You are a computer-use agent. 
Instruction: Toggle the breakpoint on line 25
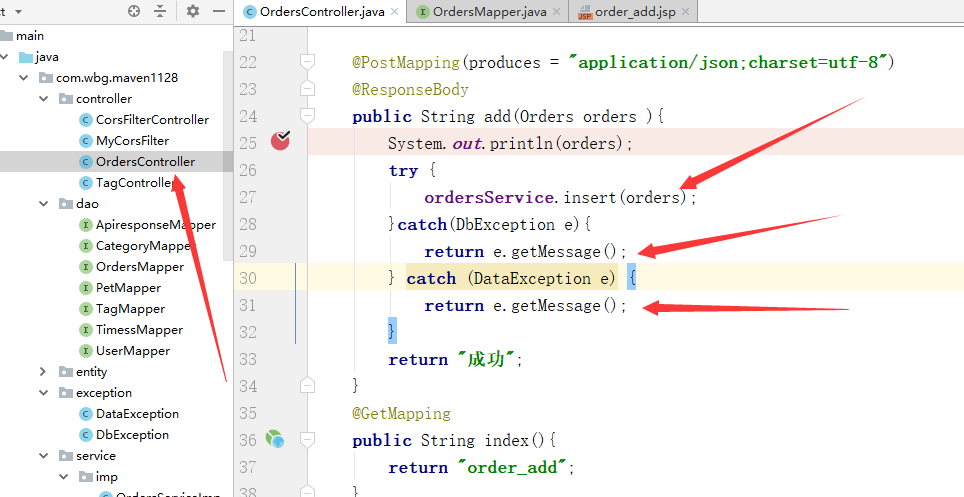pos(280,141)
